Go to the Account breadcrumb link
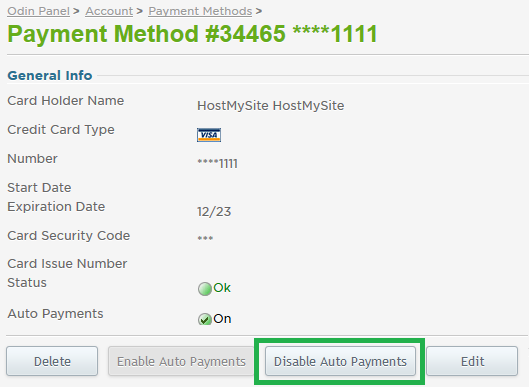 tap(109, 11)
